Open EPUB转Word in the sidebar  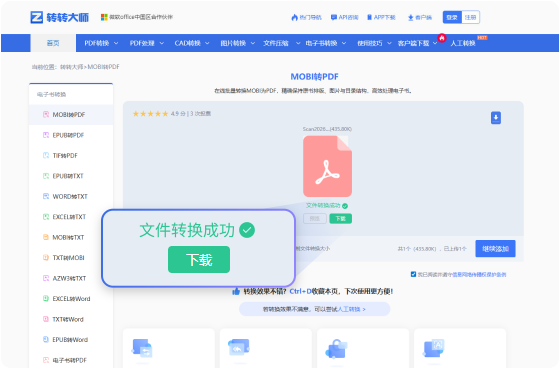point(71,339)
